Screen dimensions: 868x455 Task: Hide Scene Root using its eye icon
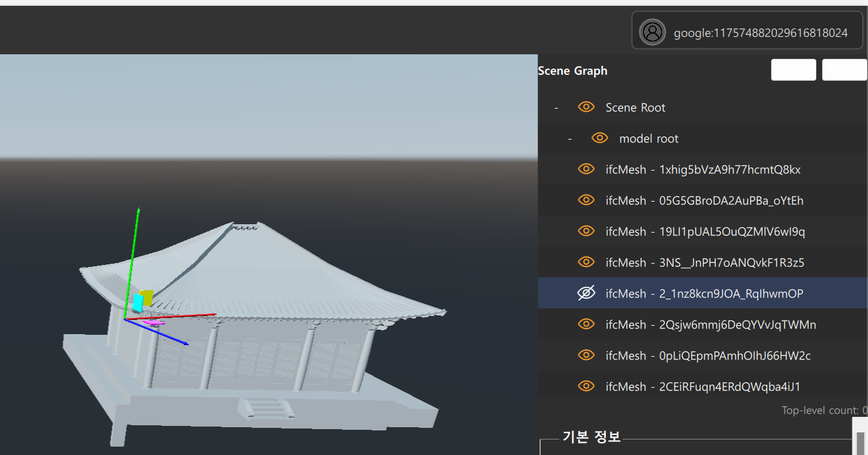(586, 107)
